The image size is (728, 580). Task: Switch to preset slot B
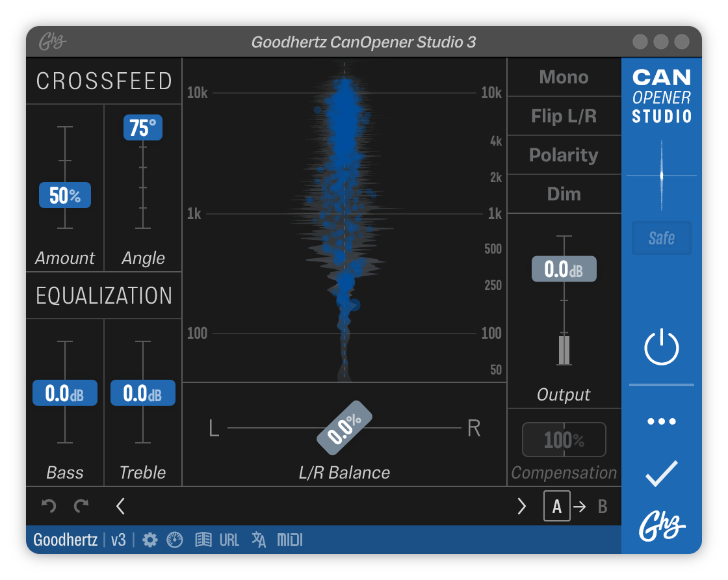(x=603, y=506)
